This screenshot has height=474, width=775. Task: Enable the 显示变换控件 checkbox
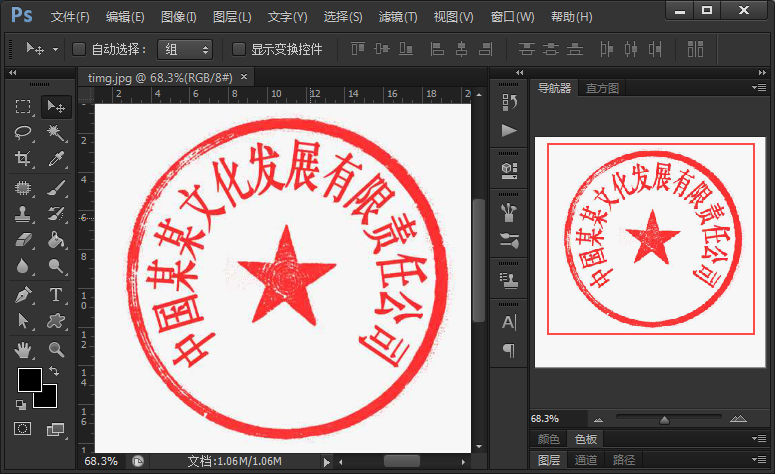coord(239,49)
